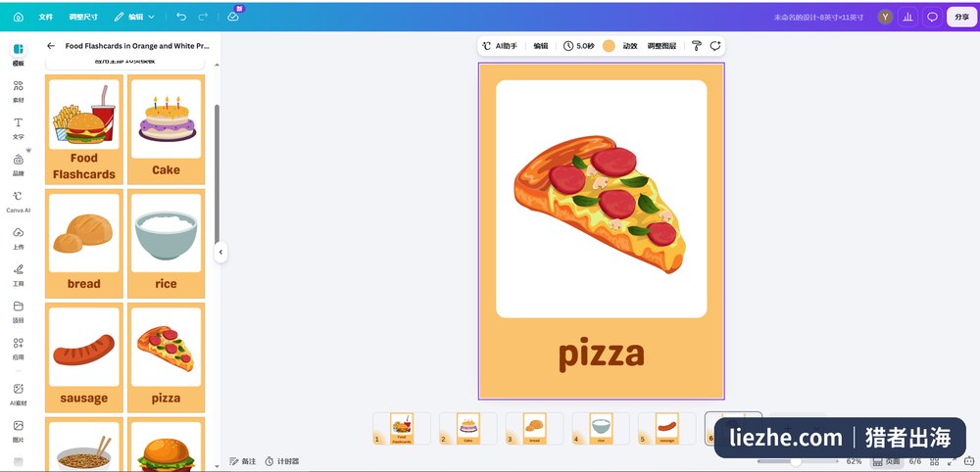Go to page 2 thumbnail Cake
The width and height of the screenshot is (980, 472).
pyautogui.click(x=468, y=428)
